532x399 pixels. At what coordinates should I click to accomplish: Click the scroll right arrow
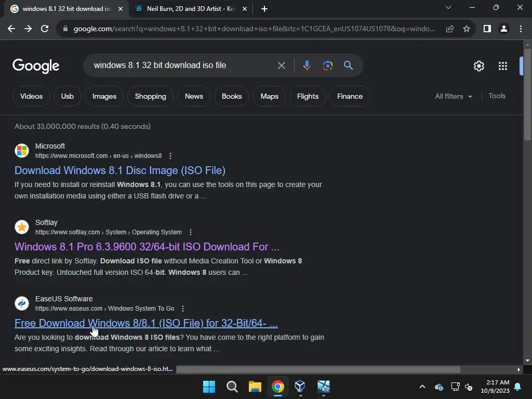pyautogui.click(x=518, y=369)
